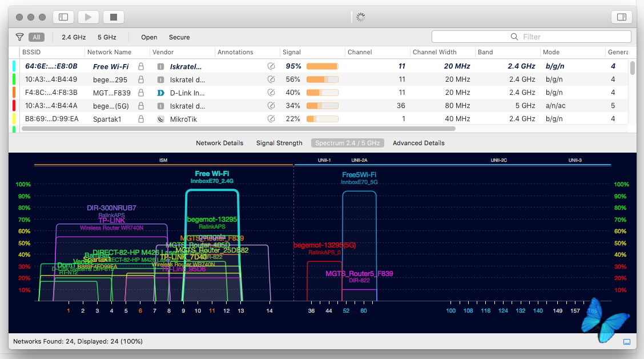Toggle the right inspector panel button
Screen dimensions: 644x359
point(622,17)
